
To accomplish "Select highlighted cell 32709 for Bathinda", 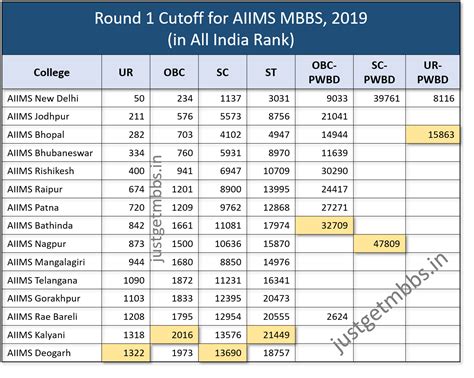I will point(324,225).
